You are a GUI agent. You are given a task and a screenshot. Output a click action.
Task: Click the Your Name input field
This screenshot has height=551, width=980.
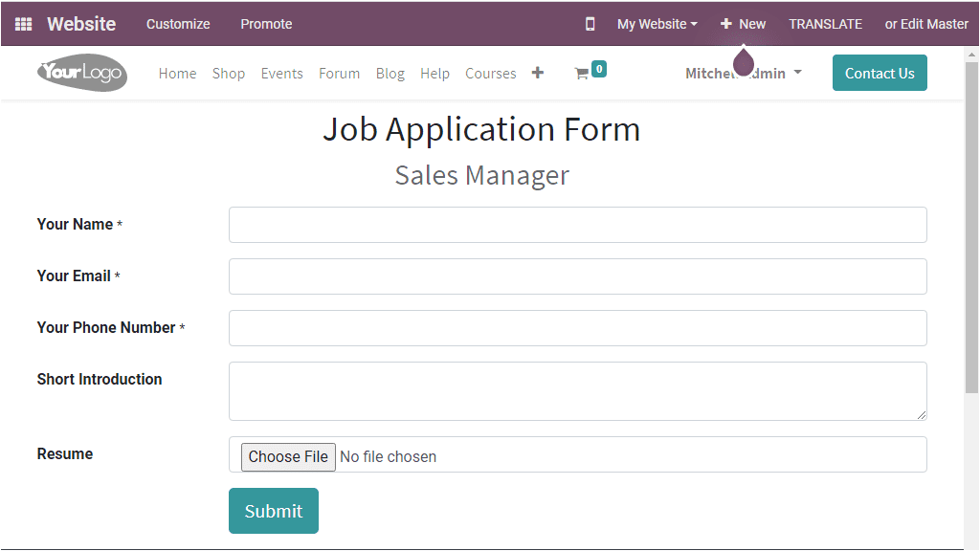pos(577,225)
